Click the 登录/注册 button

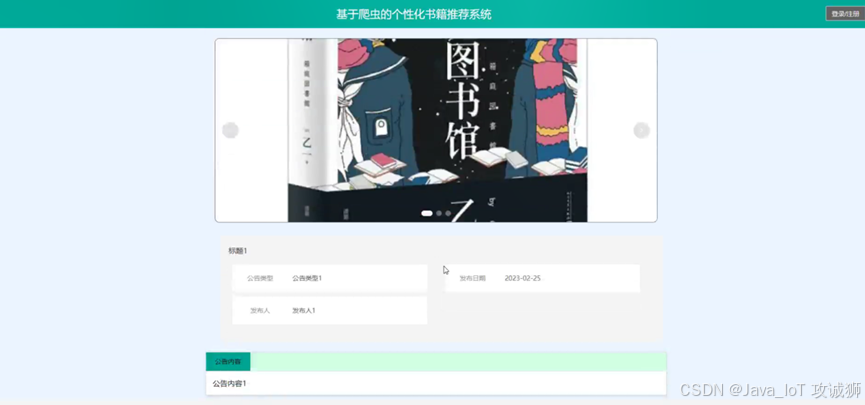845,14
